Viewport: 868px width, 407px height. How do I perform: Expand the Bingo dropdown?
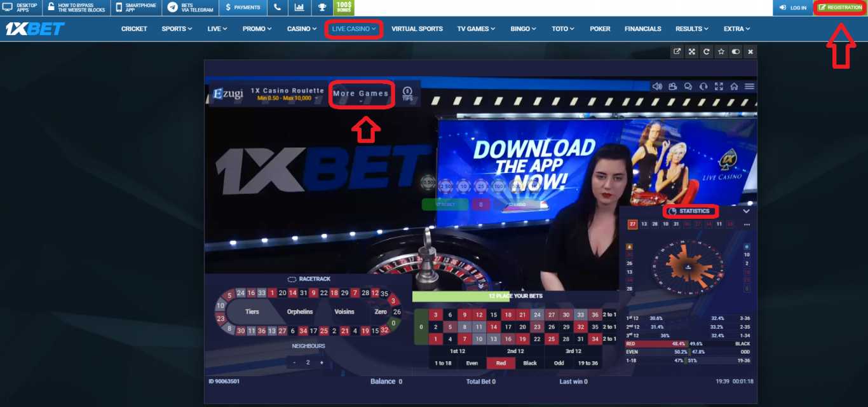pos(523,29)
